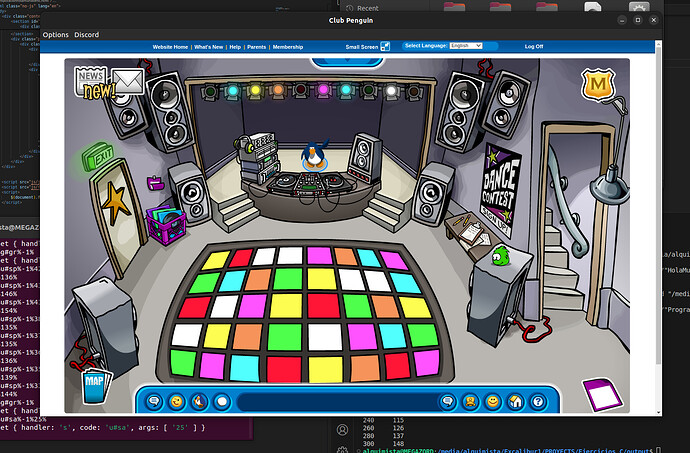This screenshot has width=690, height=453.
Task: Click the crate of vinyl records
Action: click(x=166, y=225)
